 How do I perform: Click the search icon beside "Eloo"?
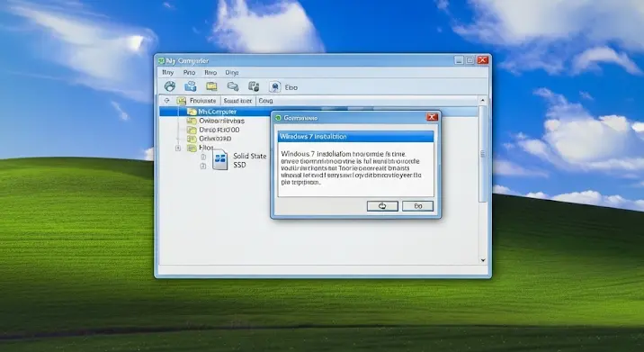pos(274,86)
